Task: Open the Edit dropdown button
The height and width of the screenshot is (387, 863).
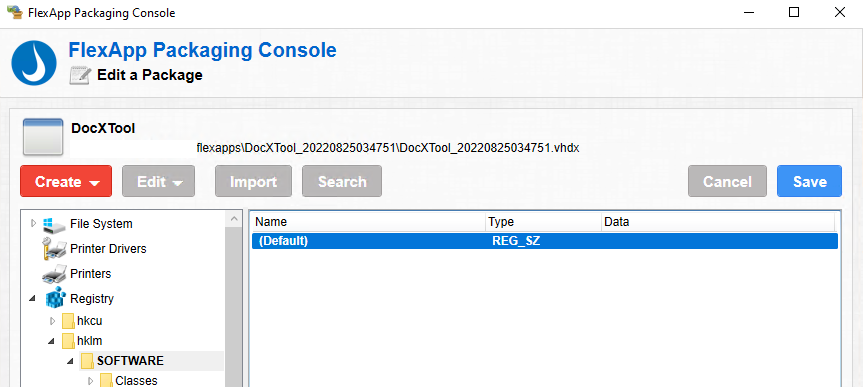Action: pyautogui.click(x=159, y=181)
